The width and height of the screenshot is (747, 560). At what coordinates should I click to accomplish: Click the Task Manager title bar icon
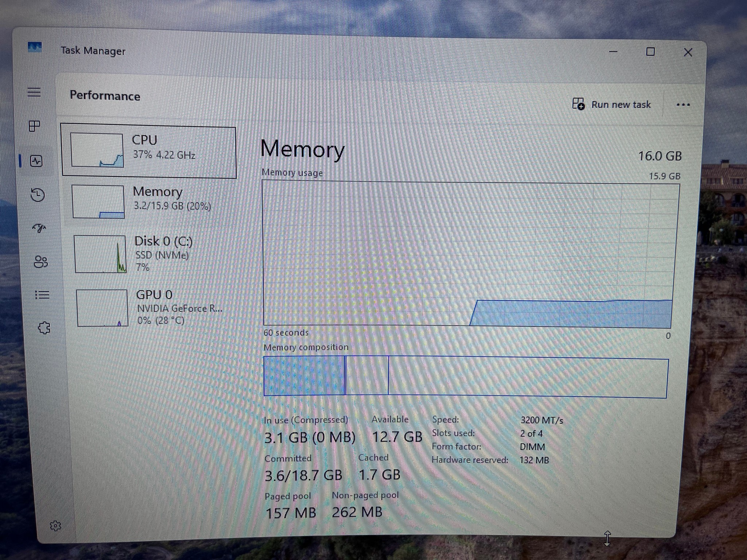coord(35,47)
